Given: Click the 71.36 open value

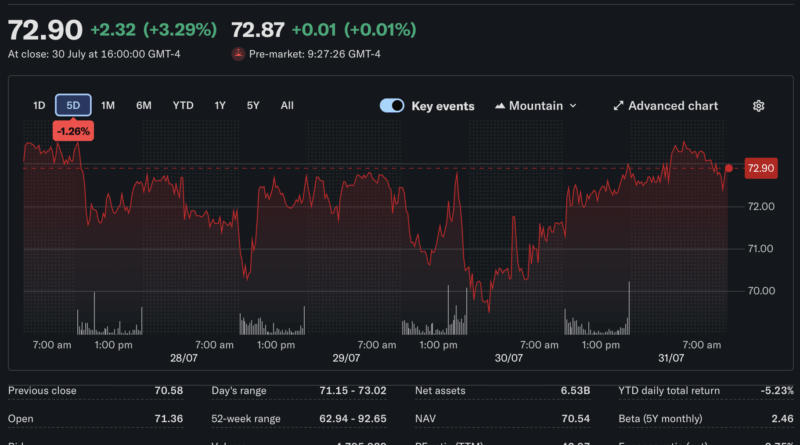Looking at the screenshot, I should point(168,418).
